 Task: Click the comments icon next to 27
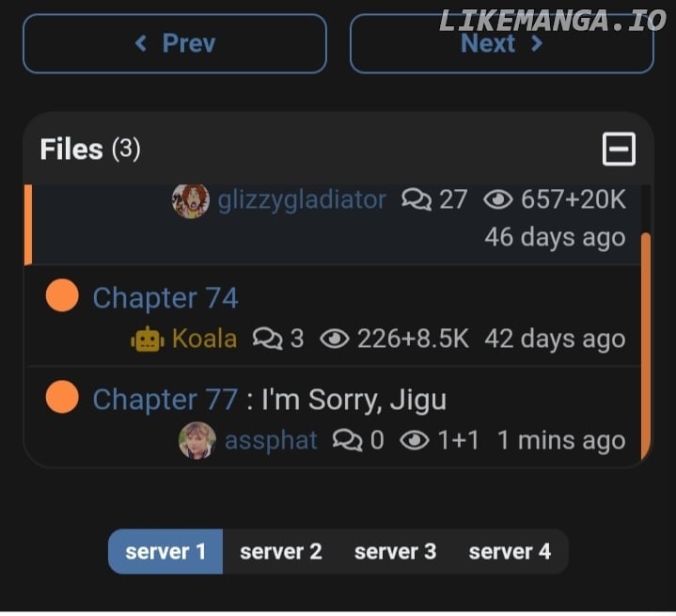(416, 199)
